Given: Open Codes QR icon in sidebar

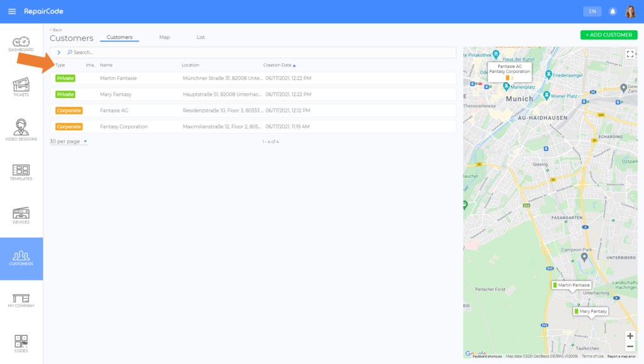Looking at the screenshot, I should pyautogui.click(x=21, y=343).
